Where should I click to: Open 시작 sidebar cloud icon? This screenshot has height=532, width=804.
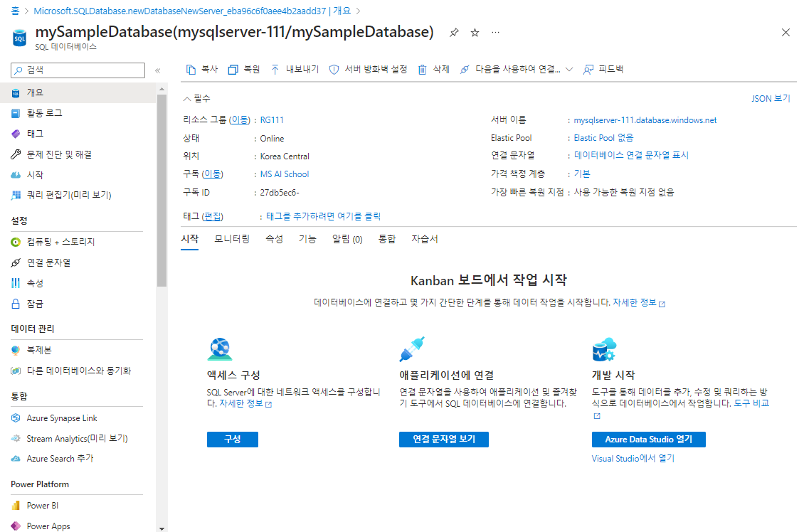16,175
